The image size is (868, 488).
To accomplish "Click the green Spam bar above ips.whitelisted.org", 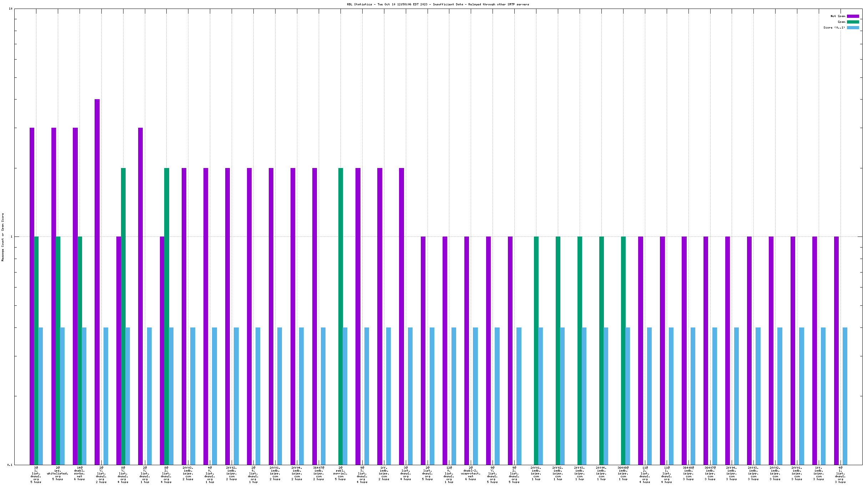I will tap(58, 350).
